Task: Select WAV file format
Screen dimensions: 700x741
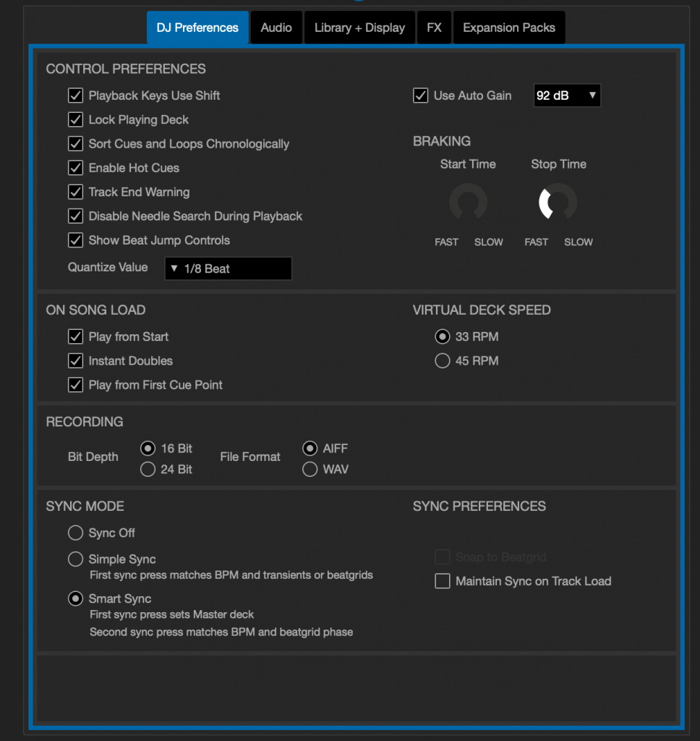Action: pyautogui.click(x=310, y=469)
